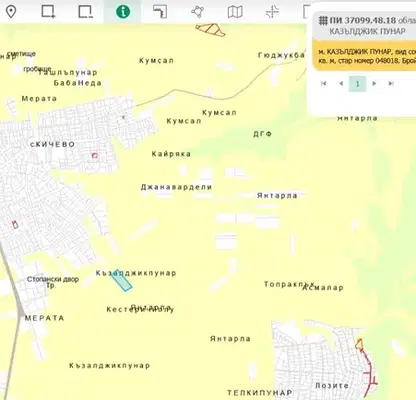
Task: Click the 'БабаНеда' map label
Action: pyautogui.click(x=78, y=83)
